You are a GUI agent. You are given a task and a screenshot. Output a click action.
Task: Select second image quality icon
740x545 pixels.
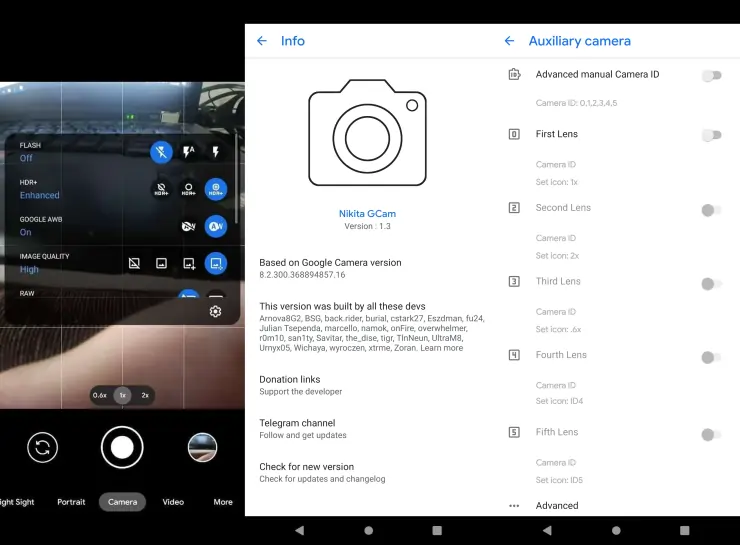click(x=161, y=263)
